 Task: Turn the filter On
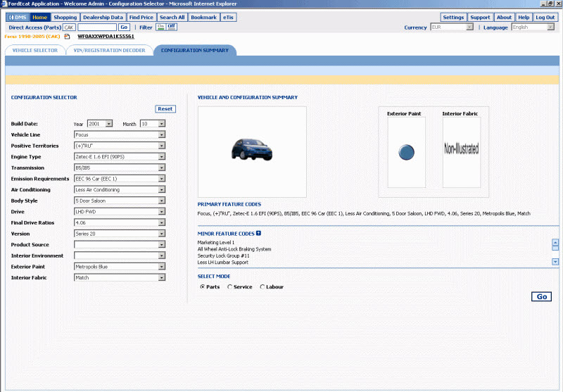[160, 27]
